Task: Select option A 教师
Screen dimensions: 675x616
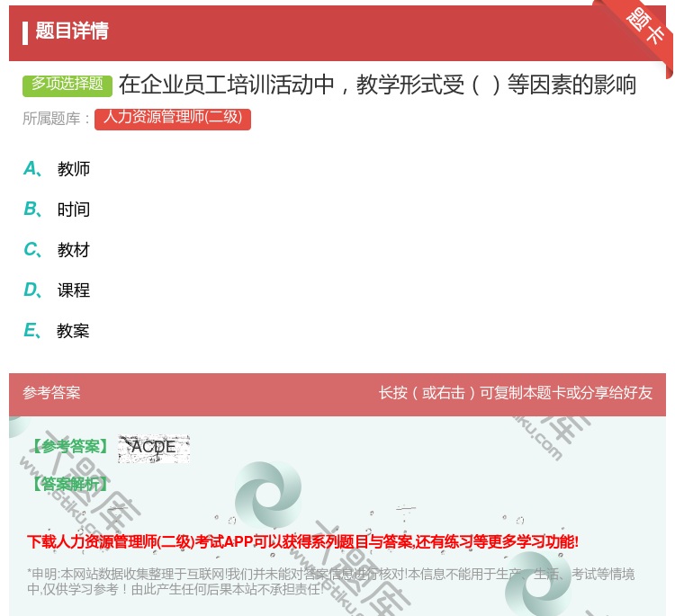Action: pyautogui.click(x=57, y=169)
